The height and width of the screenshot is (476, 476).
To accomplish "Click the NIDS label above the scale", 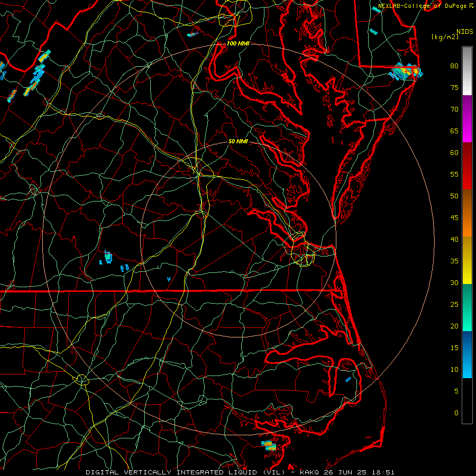I will [x=464, y=32].
